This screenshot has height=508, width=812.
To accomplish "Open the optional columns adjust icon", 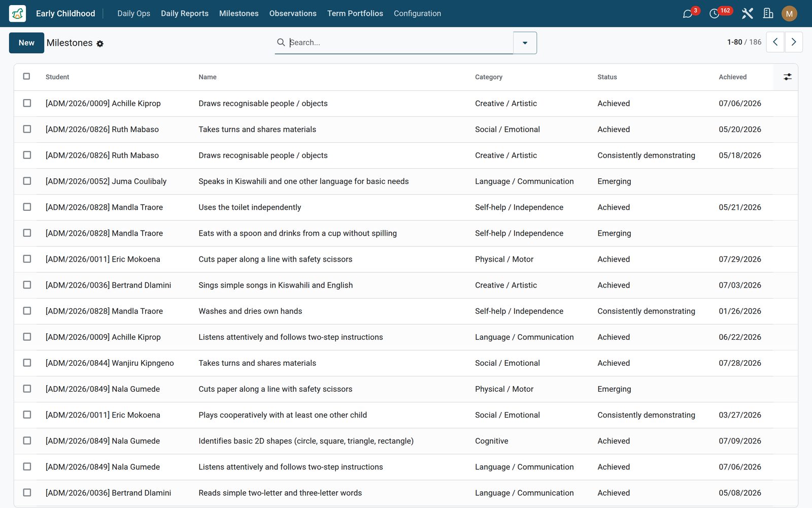I will (787, 77).
